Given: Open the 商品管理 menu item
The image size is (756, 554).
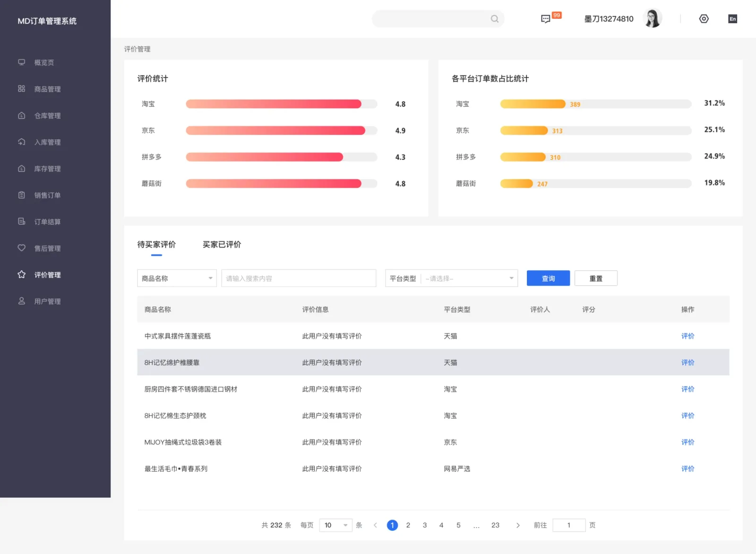Looking at the screenshot, I should tap(47, 89).
